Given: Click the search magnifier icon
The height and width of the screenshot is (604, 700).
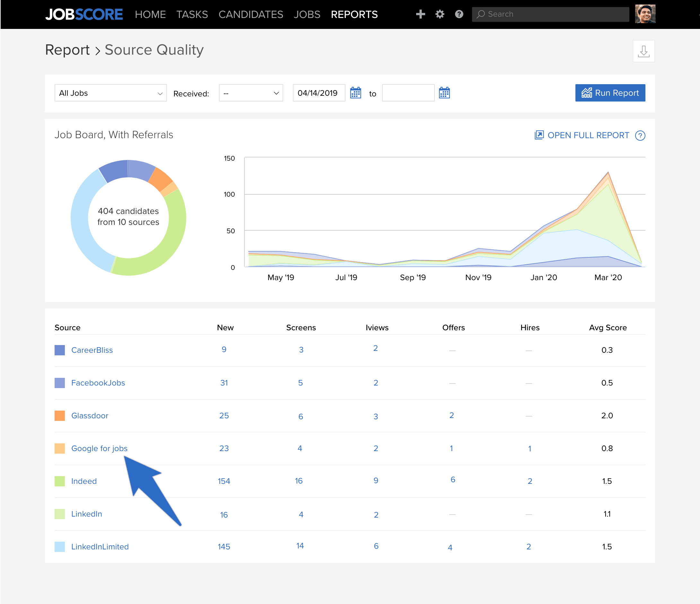Looking at the screenshot, I should coord(481,14).
